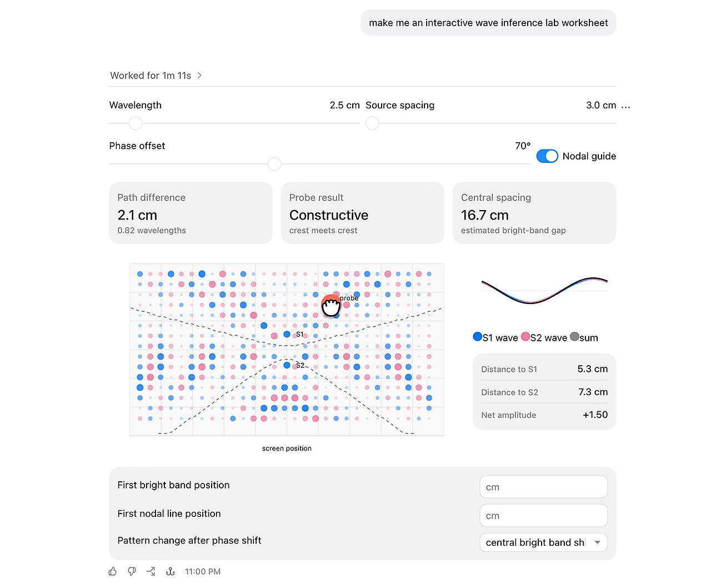Viewport: 711px width, 588px height.
Task: Click the red probe marker on the grid
Action: pos(331,305)
